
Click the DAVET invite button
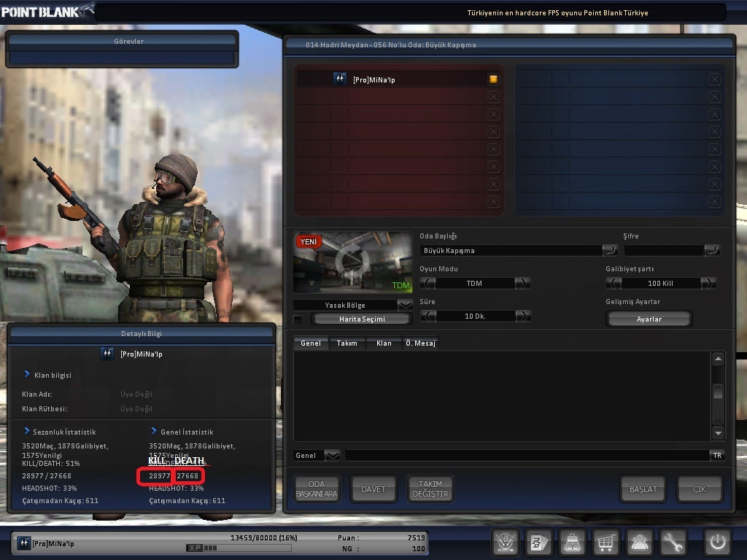coord(373,489)
